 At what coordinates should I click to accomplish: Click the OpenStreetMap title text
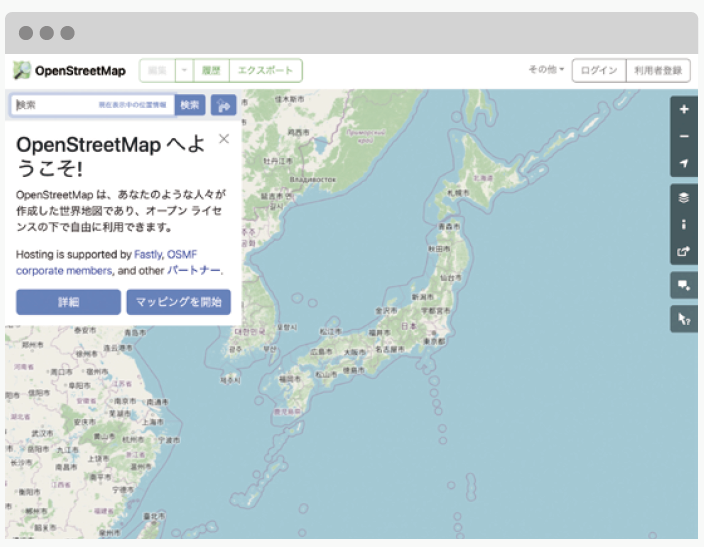click(80, 71)
